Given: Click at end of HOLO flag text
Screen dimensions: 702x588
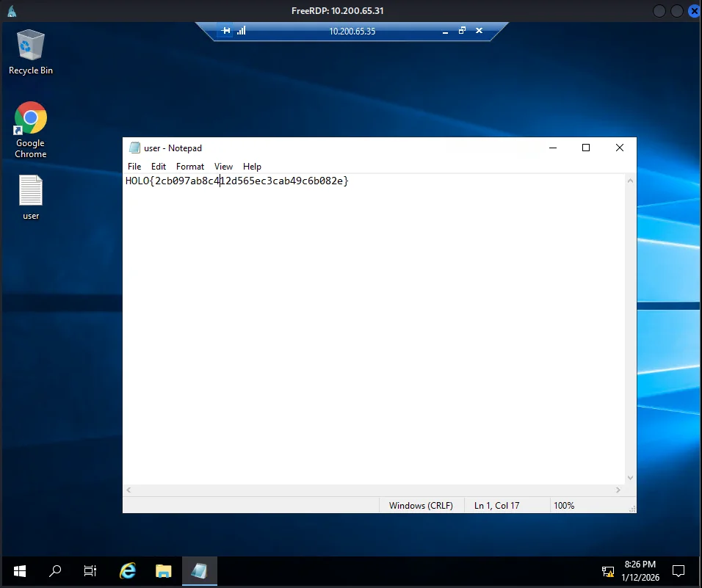Looking at the screenshot, I should 350,181.
